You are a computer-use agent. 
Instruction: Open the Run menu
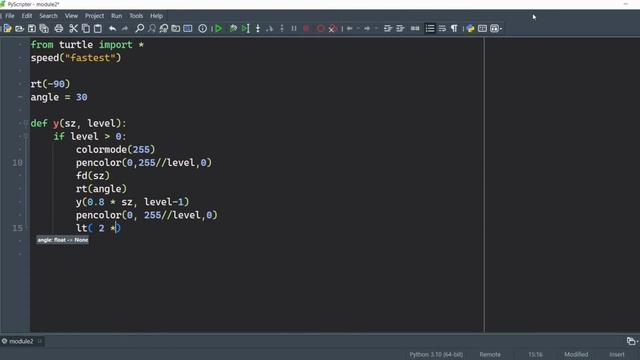[x=117, y=16]
